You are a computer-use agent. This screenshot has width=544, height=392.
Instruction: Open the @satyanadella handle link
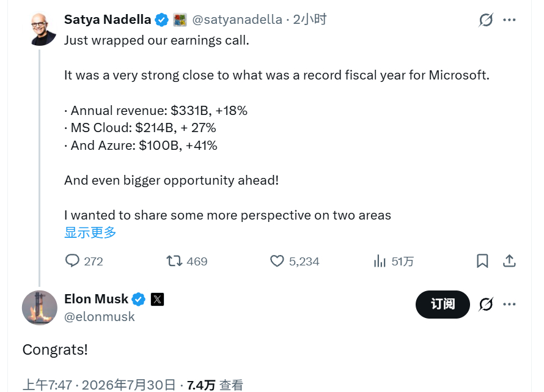pyautogui.click(x=237, y=20)
